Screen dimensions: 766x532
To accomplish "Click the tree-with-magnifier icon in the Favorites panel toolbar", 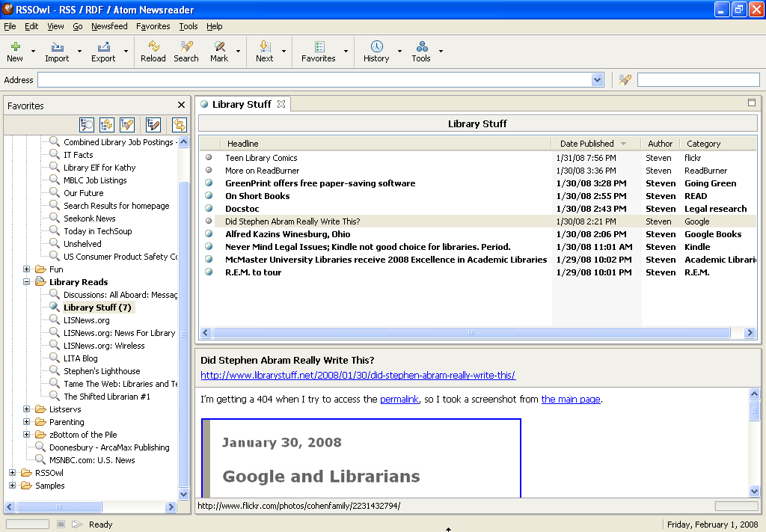I will pos(87,124).
